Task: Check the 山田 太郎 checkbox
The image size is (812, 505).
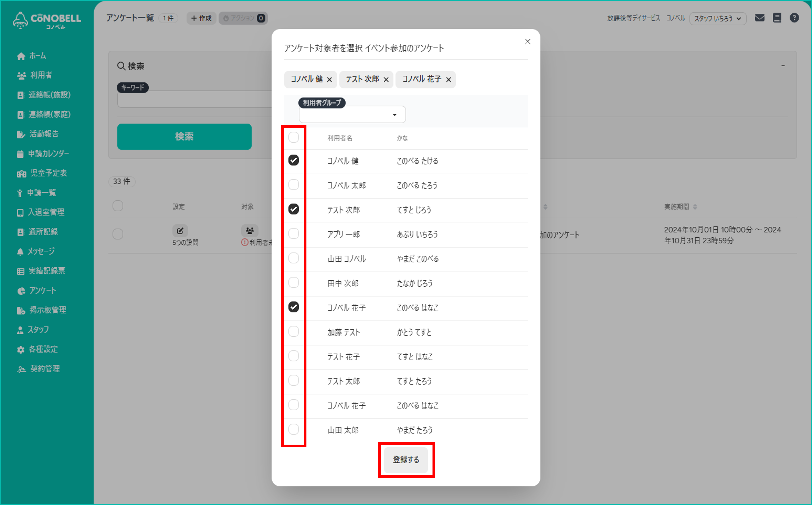Action: 294,429
